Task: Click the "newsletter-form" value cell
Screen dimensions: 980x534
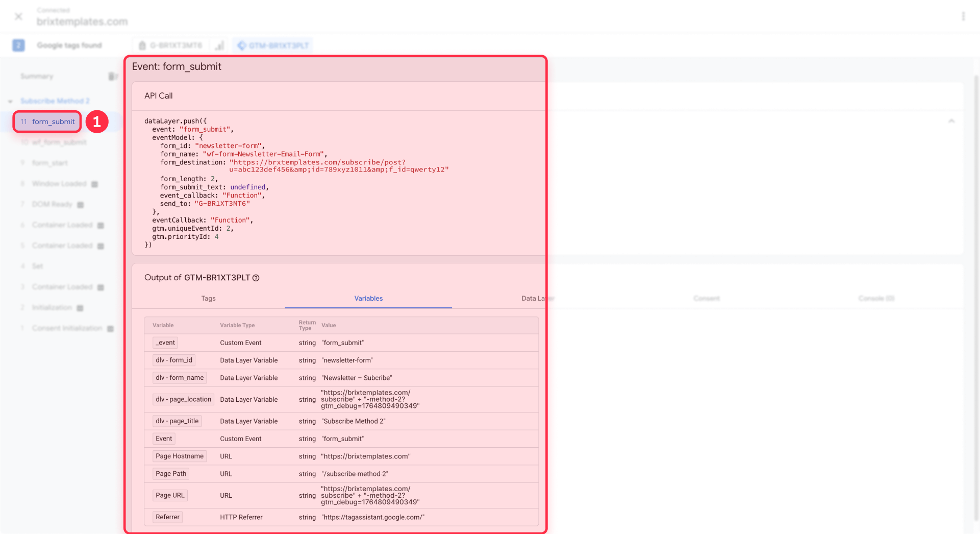Action: point(347,360)
